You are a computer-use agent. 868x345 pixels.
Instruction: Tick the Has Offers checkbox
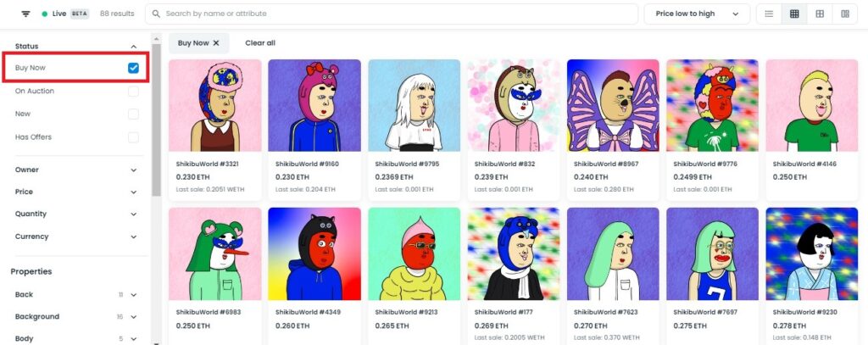133,137
